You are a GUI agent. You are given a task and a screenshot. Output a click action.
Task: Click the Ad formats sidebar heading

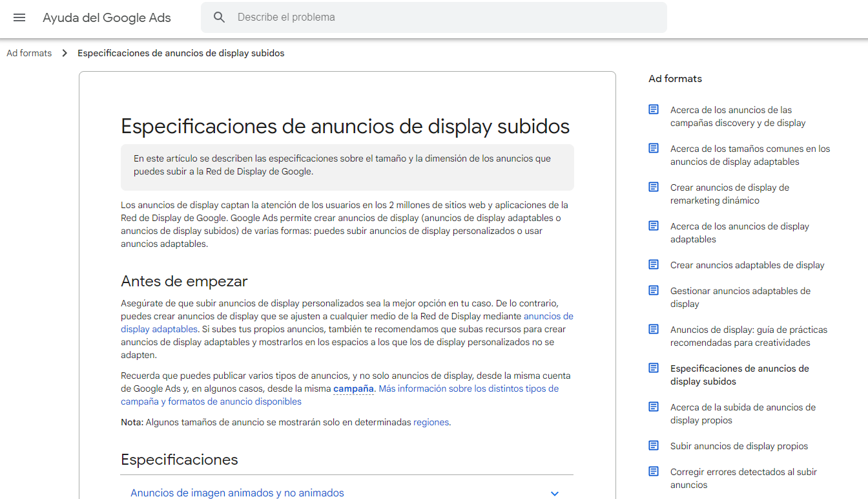tap(675, 79)
